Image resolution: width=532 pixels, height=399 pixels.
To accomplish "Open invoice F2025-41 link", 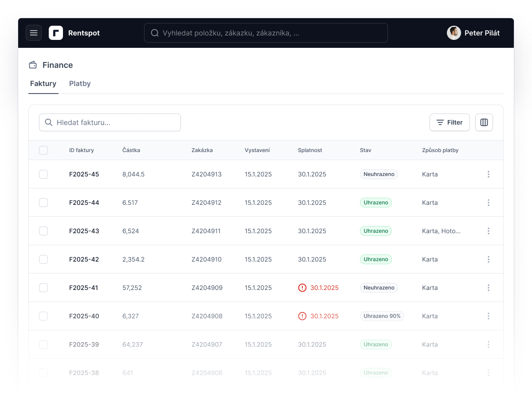I will [84, 288].
